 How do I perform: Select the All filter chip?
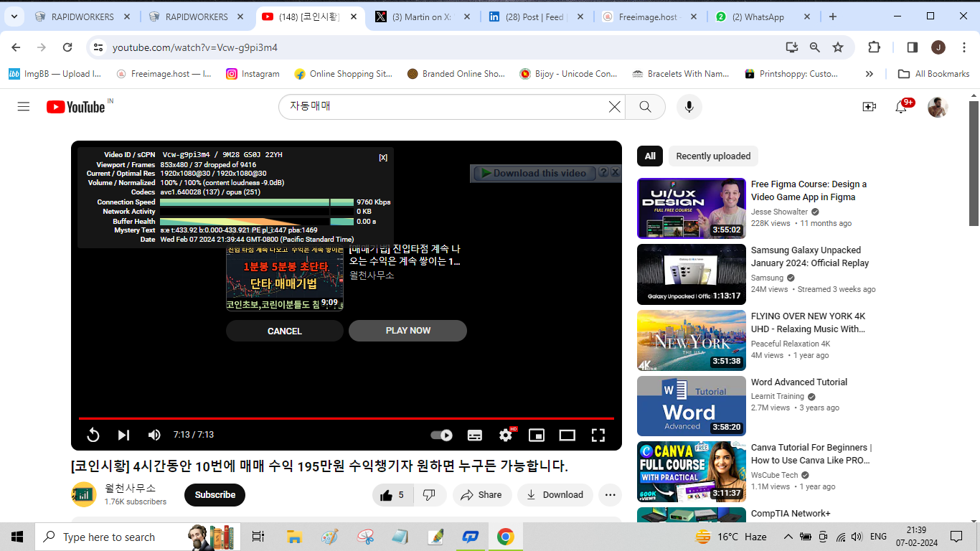click(x=650, y=156)
